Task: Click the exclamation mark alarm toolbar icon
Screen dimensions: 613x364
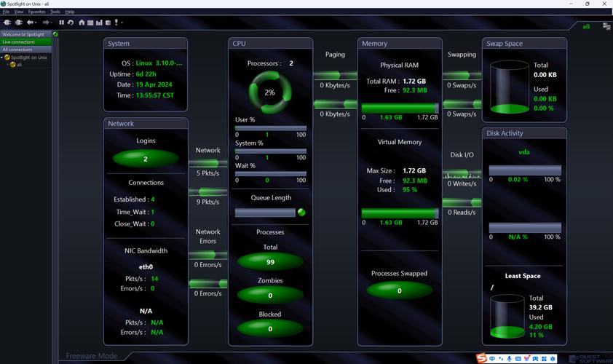Action: click(115, 23)
